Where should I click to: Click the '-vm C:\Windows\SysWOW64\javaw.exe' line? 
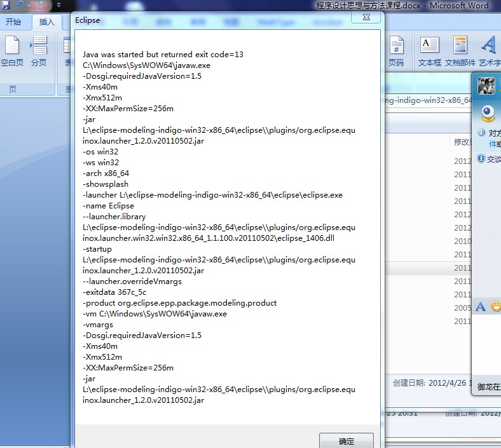click(x=154, y=314)
